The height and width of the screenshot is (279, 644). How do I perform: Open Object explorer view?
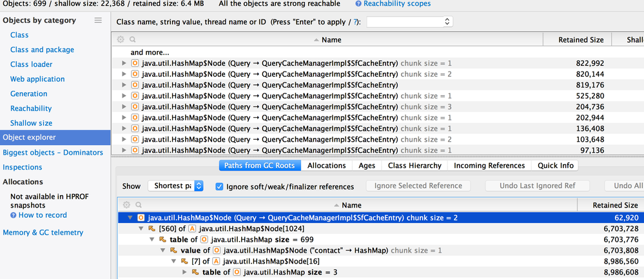click(55, 137)
